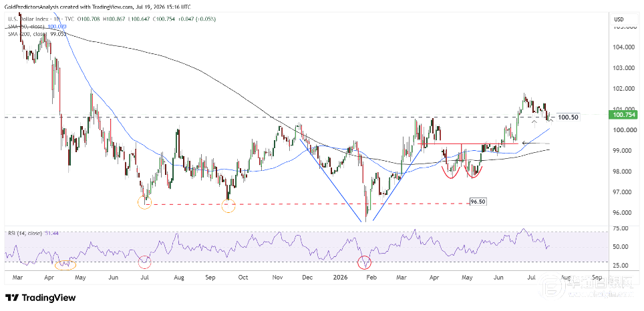Screen dimensions: 644x311
Task: Click the 102.000 price axis label
Action: 623,89
